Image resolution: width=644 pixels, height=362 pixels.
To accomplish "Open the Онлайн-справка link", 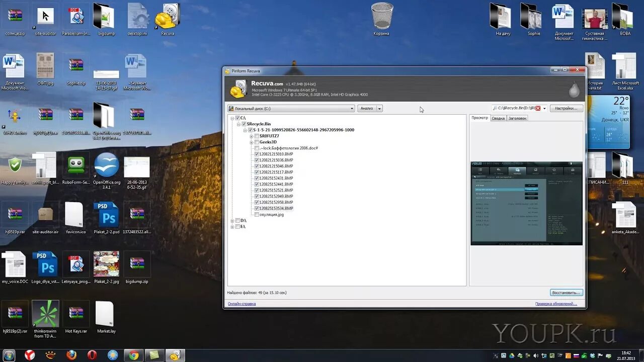I will click(x=242, y=304).
